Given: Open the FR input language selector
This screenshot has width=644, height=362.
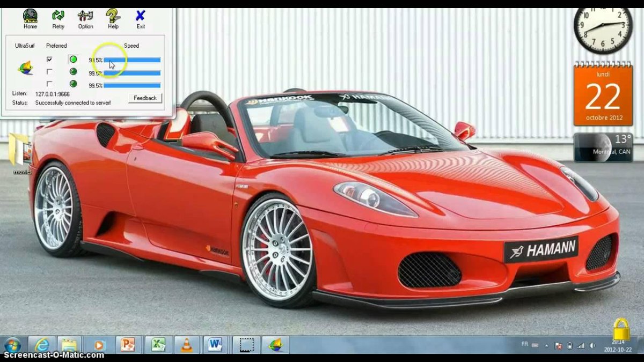Looking at the screenshot, I should [524, 344].
